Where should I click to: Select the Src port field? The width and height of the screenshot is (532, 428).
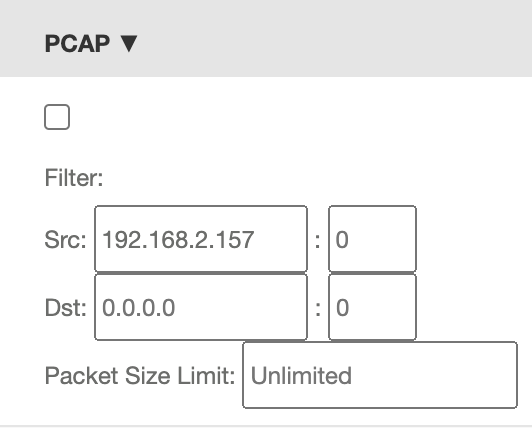coord(372,239)
